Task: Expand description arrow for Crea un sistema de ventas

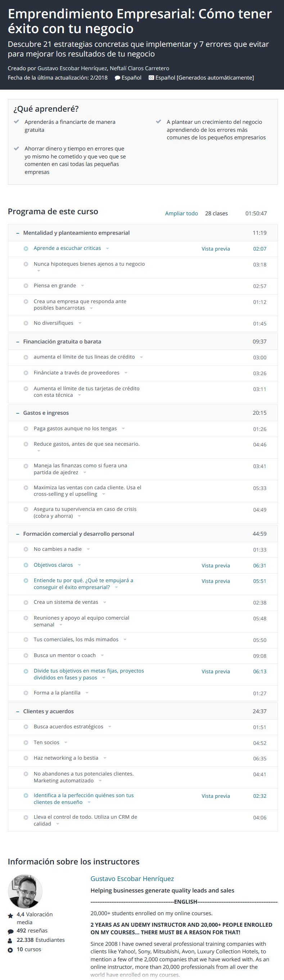Action: (x=104, y=602)
